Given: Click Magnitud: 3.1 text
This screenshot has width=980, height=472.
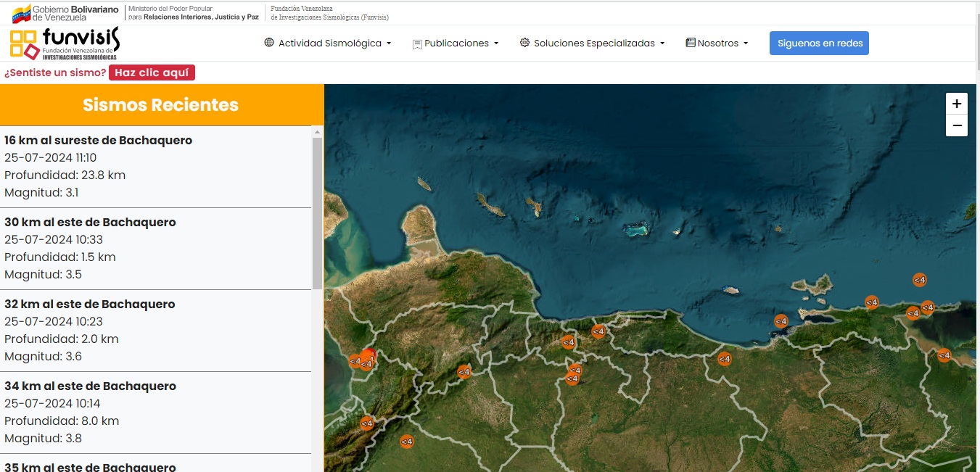Looking at the screenshot, I should point(41,193).
